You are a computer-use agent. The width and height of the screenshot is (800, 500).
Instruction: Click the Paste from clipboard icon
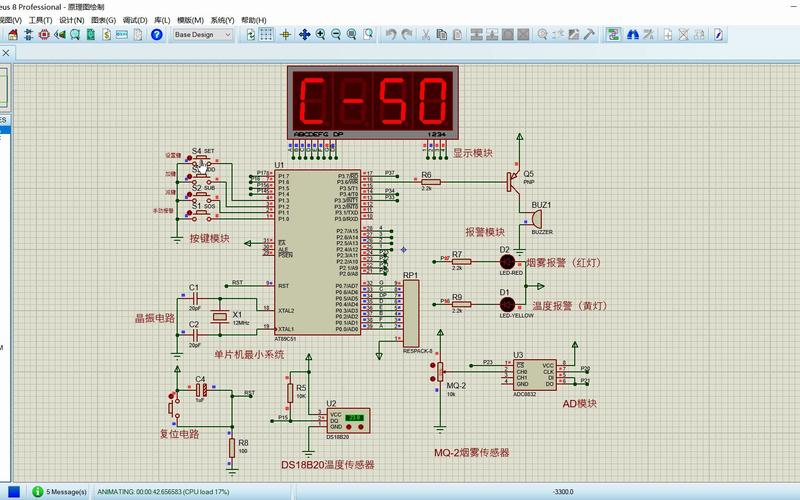point(458,35)
